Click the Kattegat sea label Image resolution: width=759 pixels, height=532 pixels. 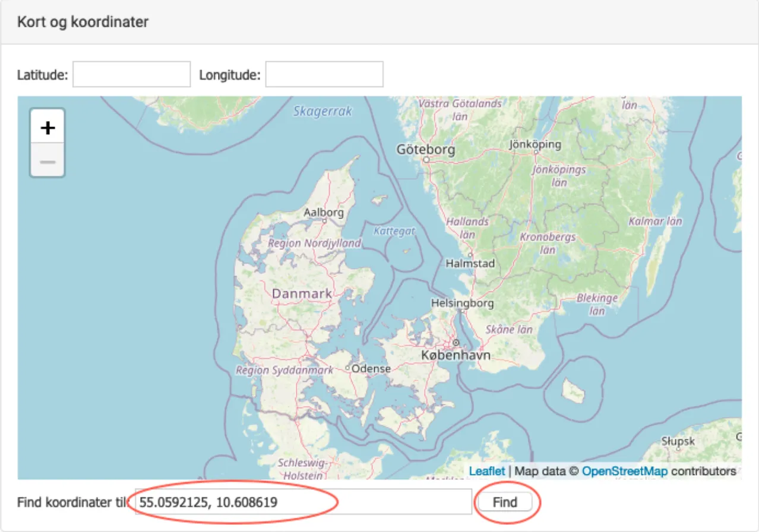395,230
